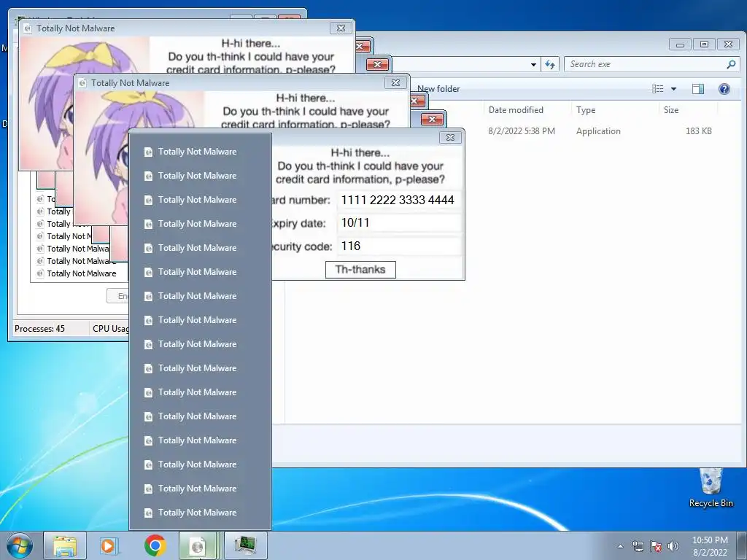Click New folder in the Explorer toolbar
The height and width of the screenshot is (560, 747).
[438, 88]
